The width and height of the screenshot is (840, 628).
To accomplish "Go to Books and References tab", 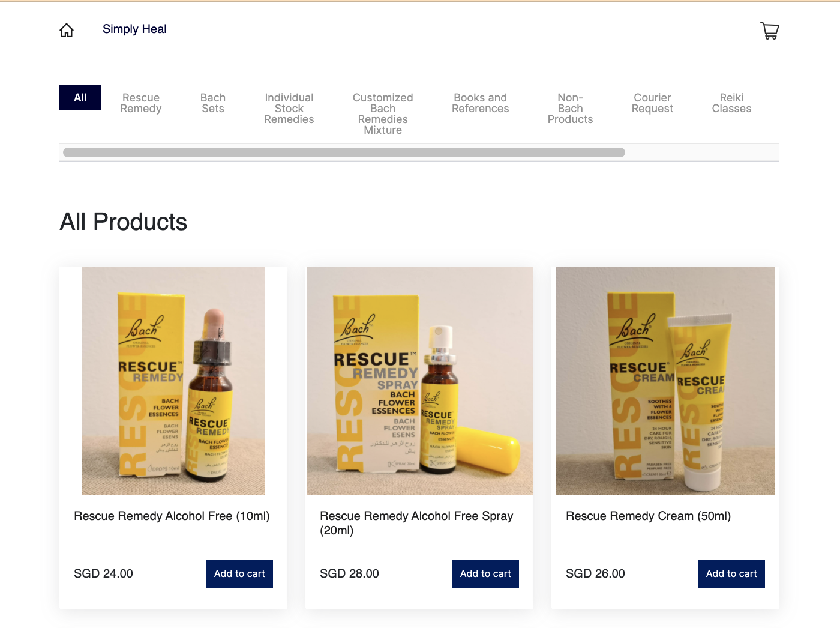I will pos(481,103).
